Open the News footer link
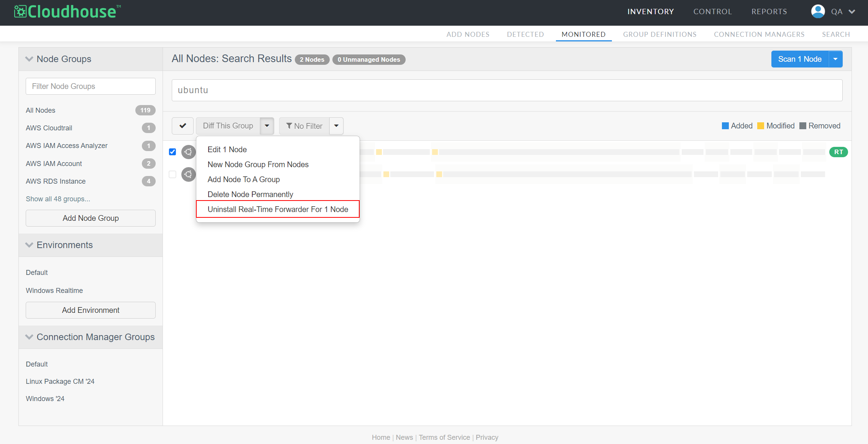This screenshot has height=444, width=868. 404,437
